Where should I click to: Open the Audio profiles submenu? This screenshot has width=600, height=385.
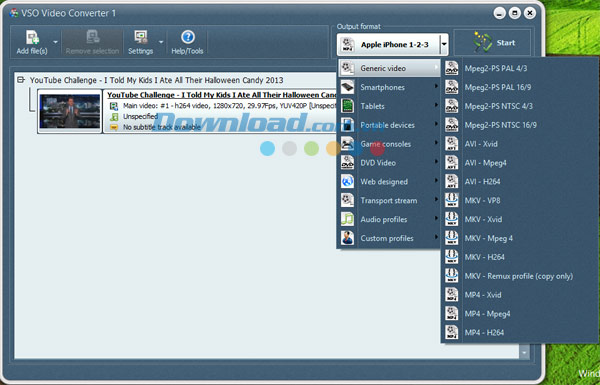(389, 219)
